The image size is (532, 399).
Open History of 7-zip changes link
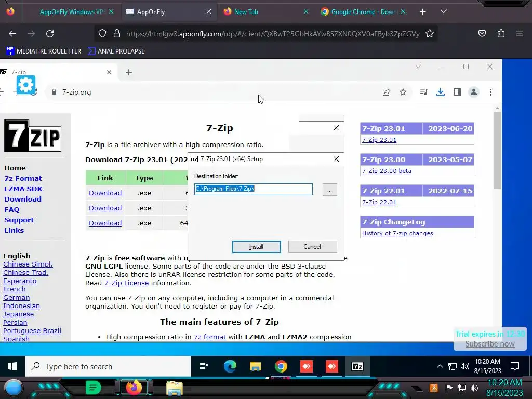click(397, 233)
